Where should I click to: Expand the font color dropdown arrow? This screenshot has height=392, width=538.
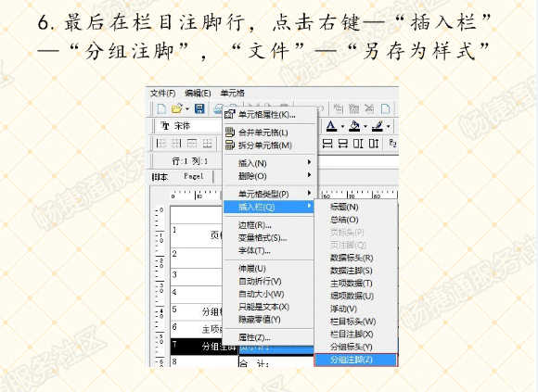pos(342,126)
